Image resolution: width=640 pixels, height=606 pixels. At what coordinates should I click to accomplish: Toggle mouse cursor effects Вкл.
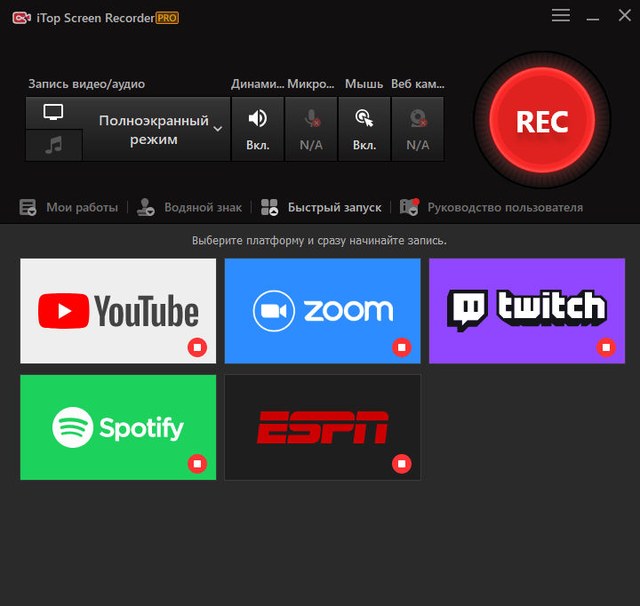(364, 129)
